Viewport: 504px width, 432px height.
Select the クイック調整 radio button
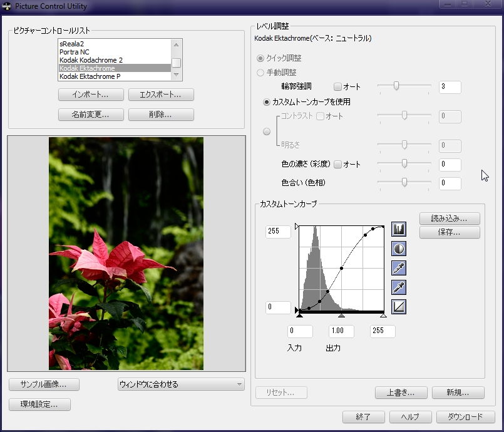click(x=260, y=58)
